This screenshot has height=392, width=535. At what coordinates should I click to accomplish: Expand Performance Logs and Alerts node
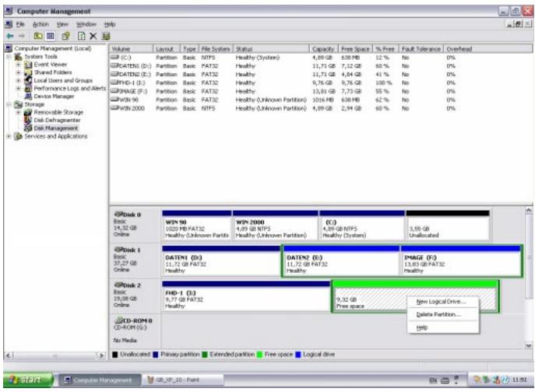(x=19, y=89)
